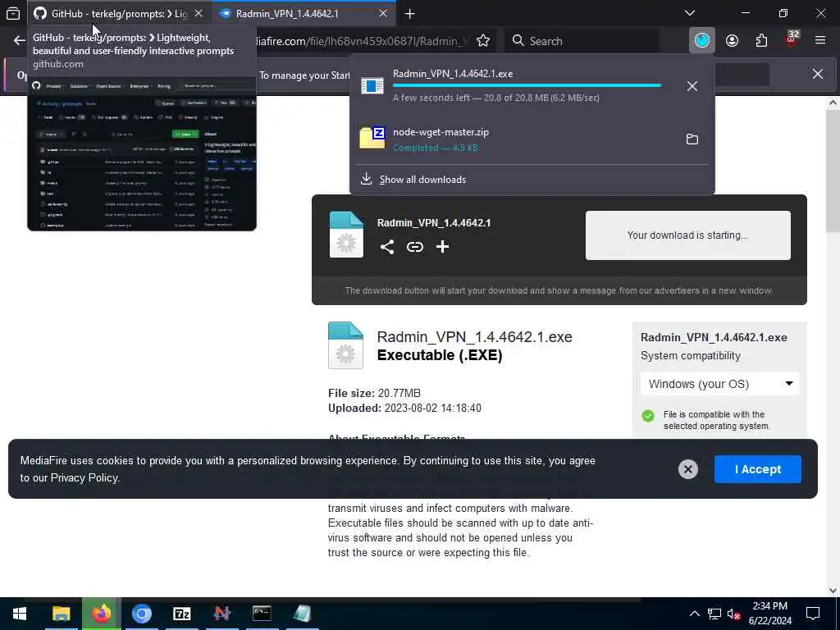
Task: Open the Windows (your OS) compatibility dropdown
Action: 719,384
